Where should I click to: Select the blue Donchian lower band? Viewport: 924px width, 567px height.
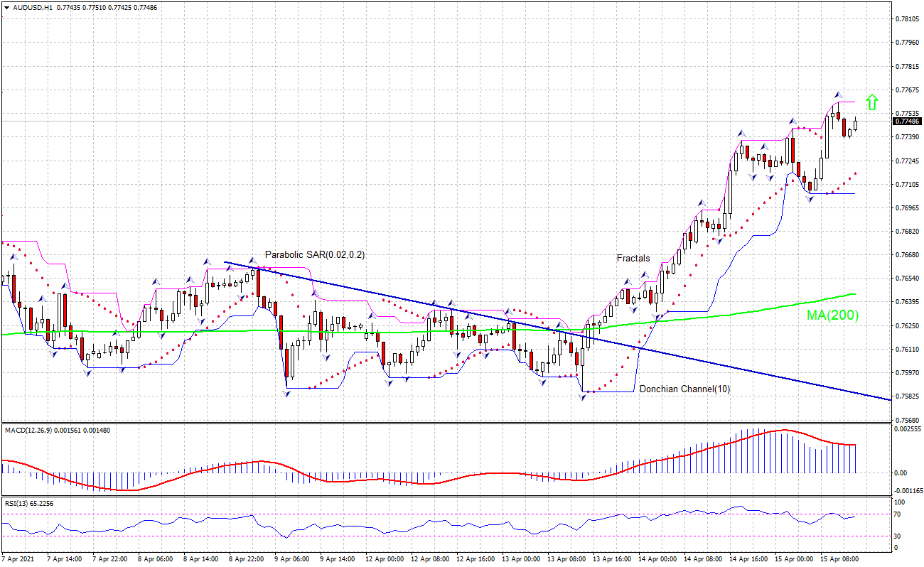(839, 193)
